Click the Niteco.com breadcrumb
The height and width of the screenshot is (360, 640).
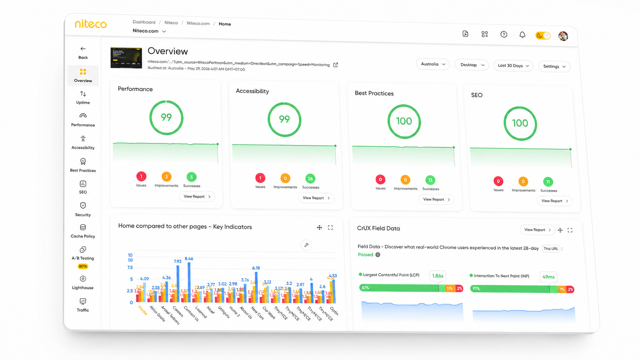pos(198,23)
